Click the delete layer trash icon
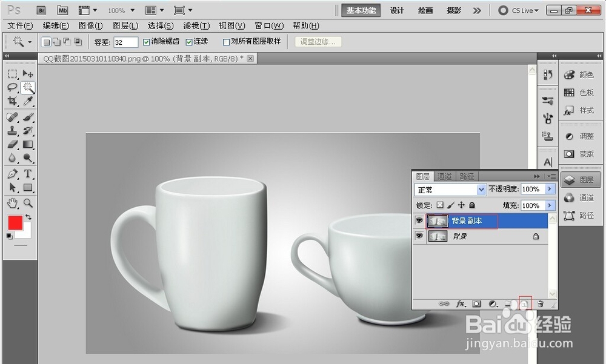The height and width of the screenshot is (364, 606). pyautogui.click(x=540, y=303)
